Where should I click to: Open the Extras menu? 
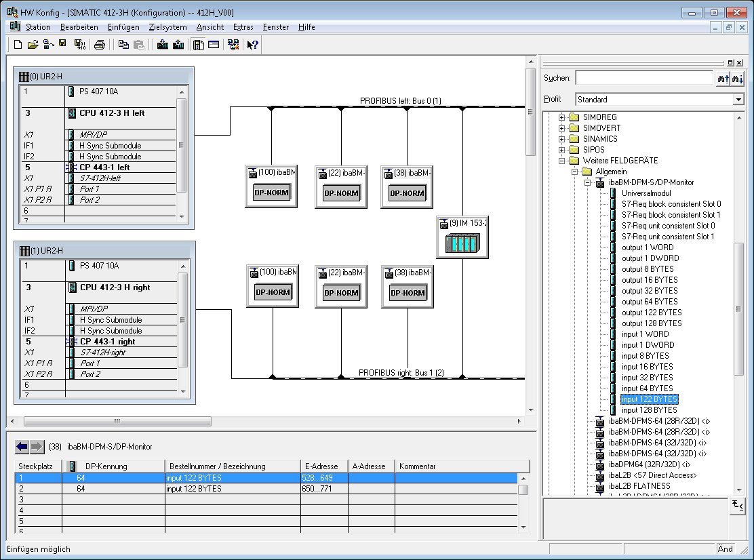click(243, 27)
